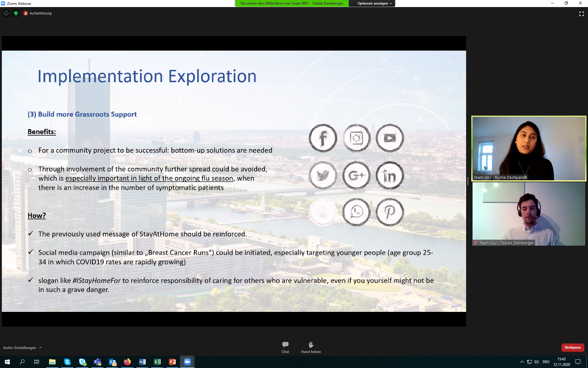Screen dimensions: 588x368
Task: Switch input language DEU
Action: [546, 362]
